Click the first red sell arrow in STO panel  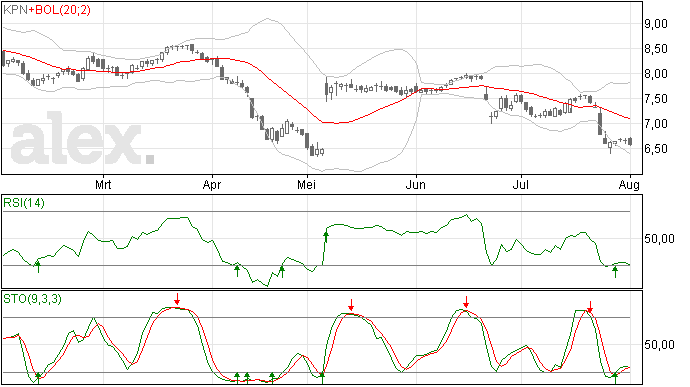pyautogui.click(x=177, y=299)
